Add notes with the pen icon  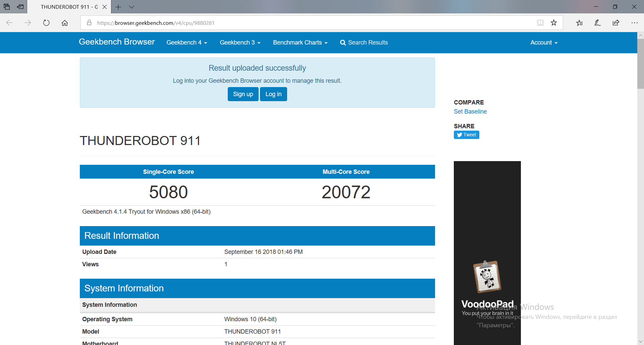597,23
